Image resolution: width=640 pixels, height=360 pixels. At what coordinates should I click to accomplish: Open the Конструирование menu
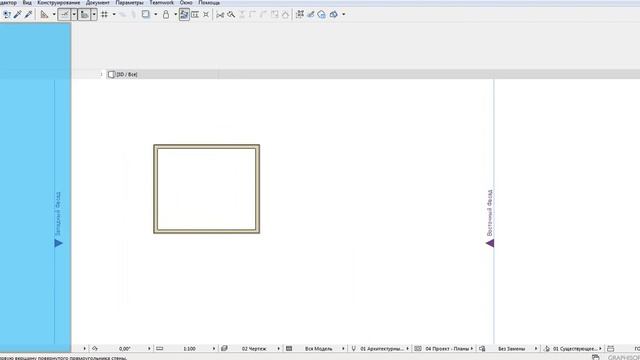tap(59, 2)
